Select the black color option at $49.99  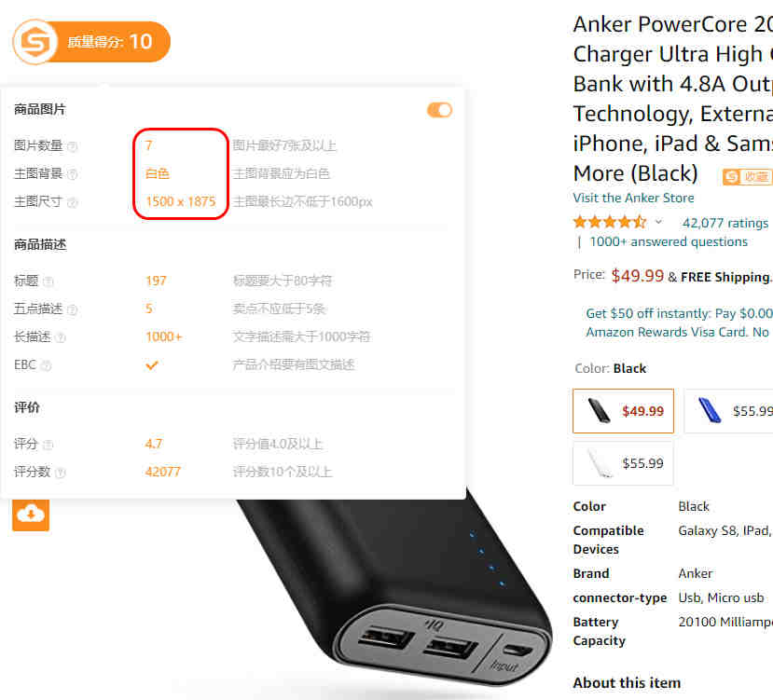click(x=623, y=411)
